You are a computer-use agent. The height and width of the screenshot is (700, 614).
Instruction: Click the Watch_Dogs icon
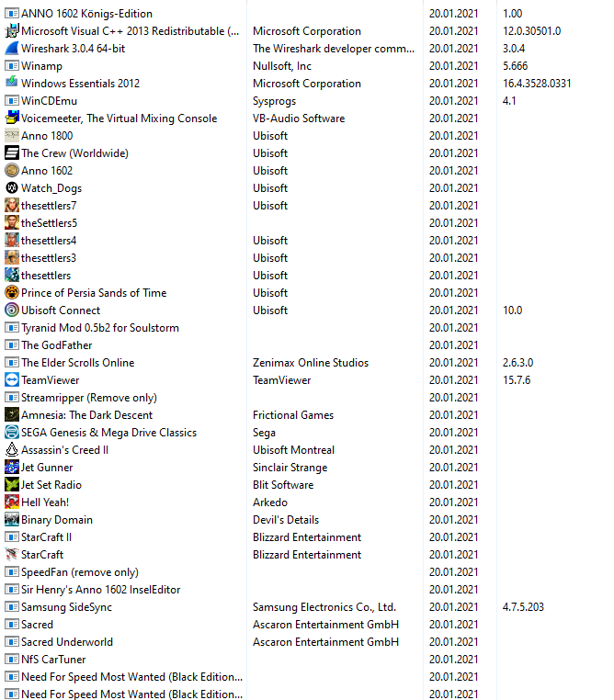(x=12, y=188)
